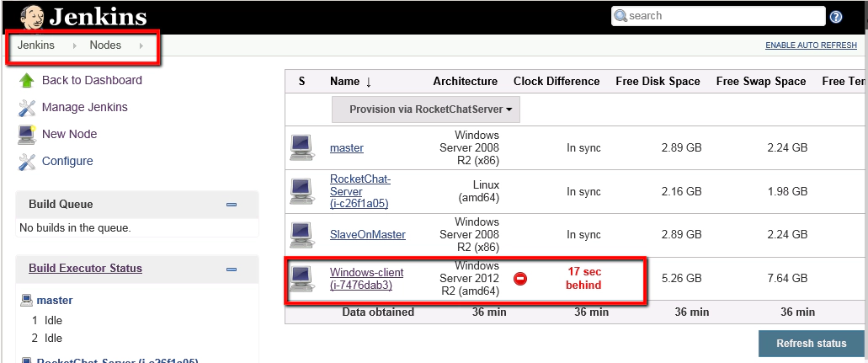Click the Configure wrench icon
The width and height of the screenshot is (868, 363).
click(27, 161)
